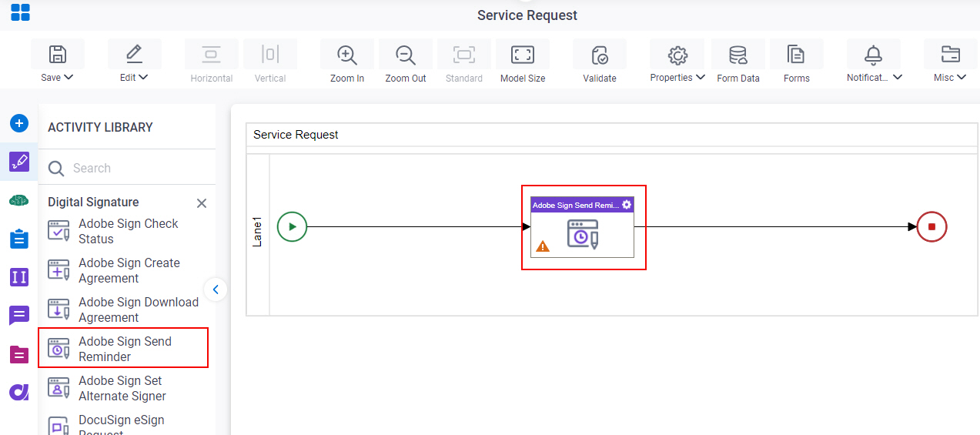Click the Properties gear icon

click(677, 55)
